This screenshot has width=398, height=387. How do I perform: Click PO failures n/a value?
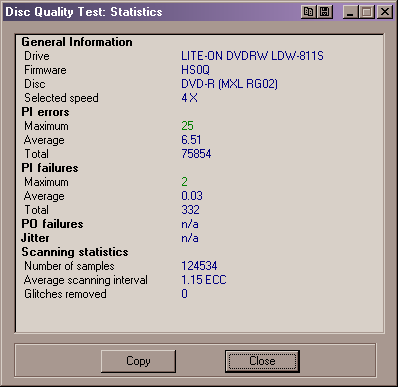[x=190, y=224]
